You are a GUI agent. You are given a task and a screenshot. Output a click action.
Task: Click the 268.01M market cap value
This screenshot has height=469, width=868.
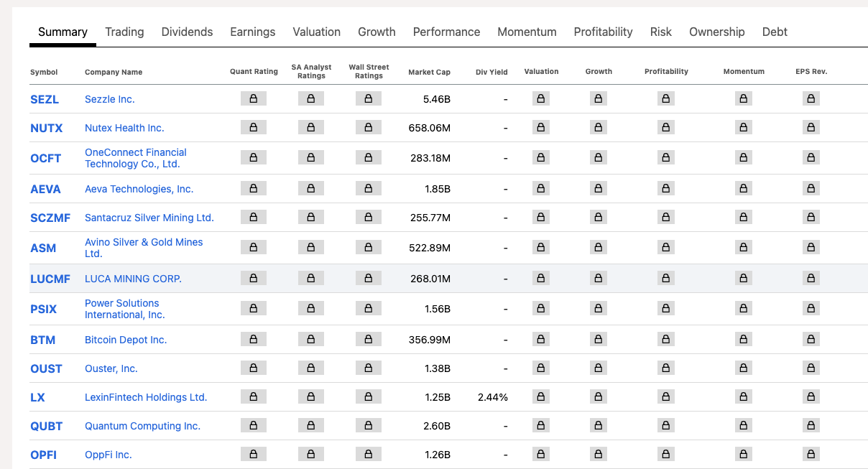[x=430, y=279]
